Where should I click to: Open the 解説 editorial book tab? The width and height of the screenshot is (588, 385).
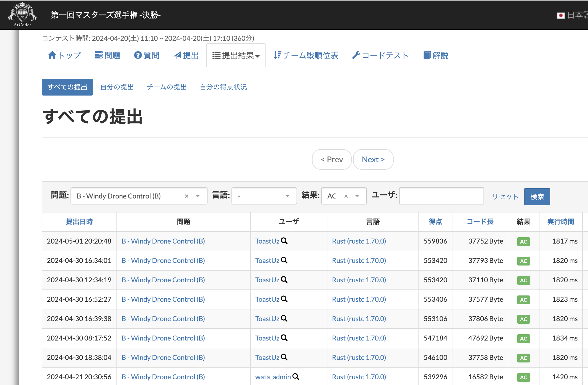click(436, 55)
